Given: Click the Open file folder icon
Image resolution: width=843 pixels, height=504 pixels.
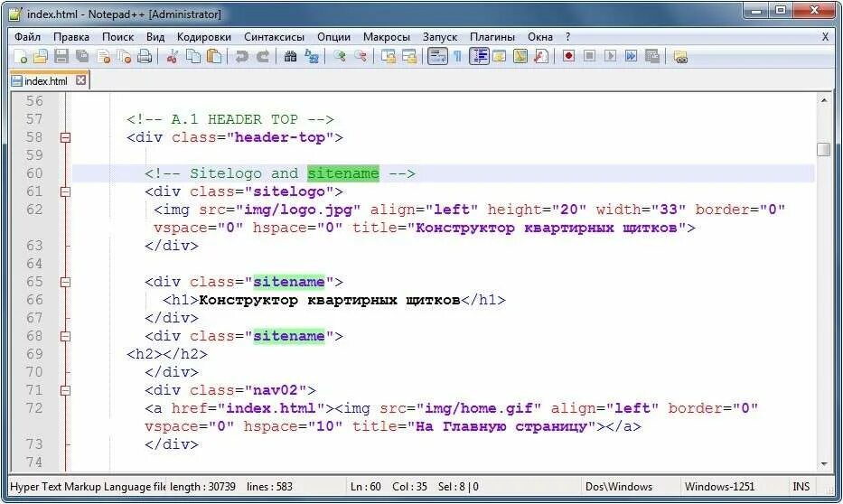Looking at the screenshot, I should pyautogui.click(x=41, y=56).
